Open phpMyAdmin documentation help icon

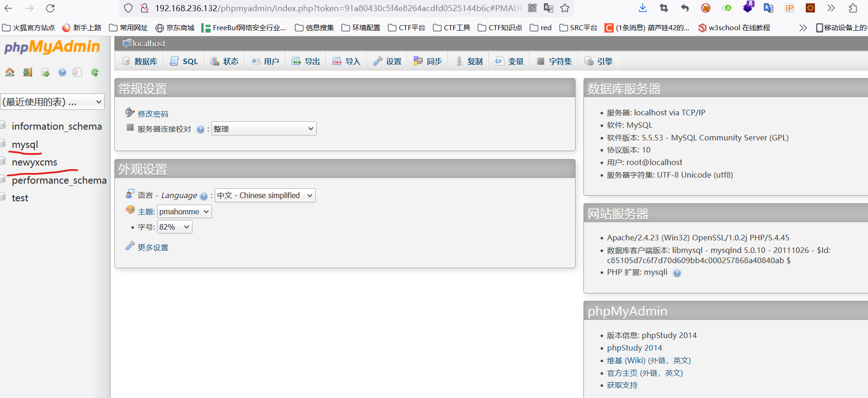coord(62,72)
